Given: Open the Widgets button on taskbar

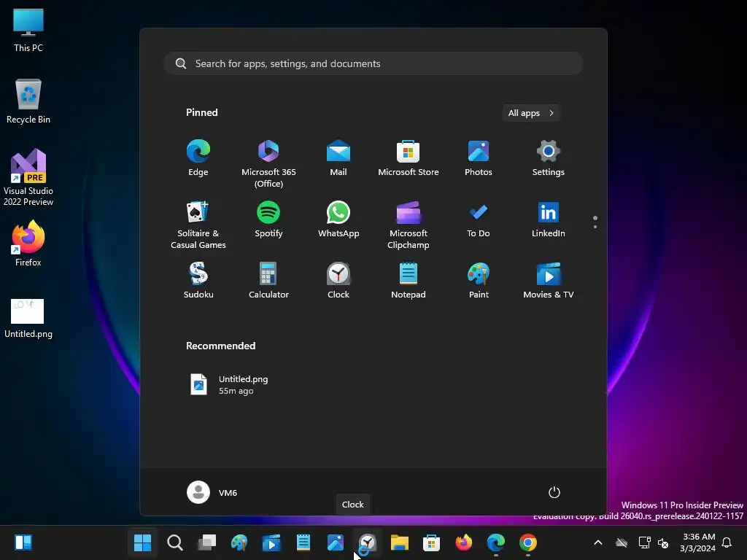Looking at the screenshot, I should pos(23,542).
